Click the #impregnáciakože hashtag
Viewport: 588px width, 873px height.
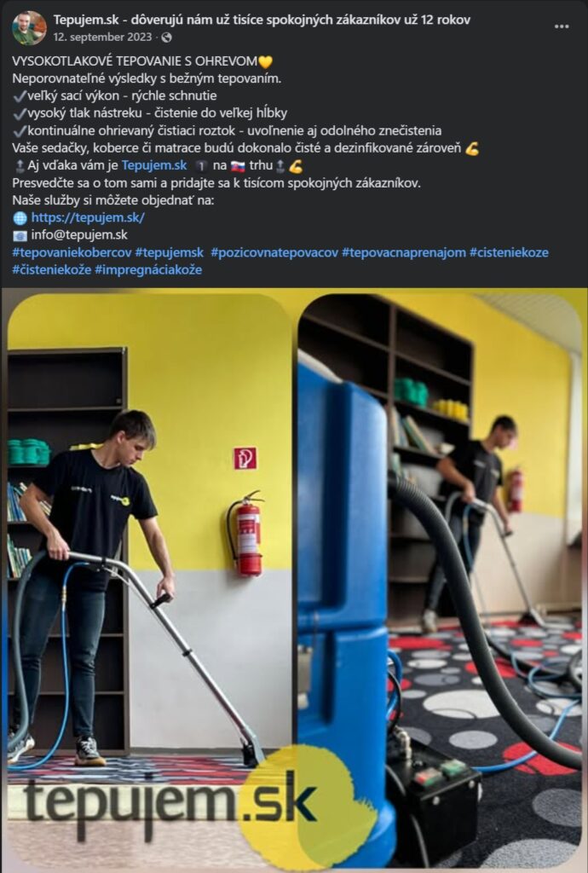148,270
